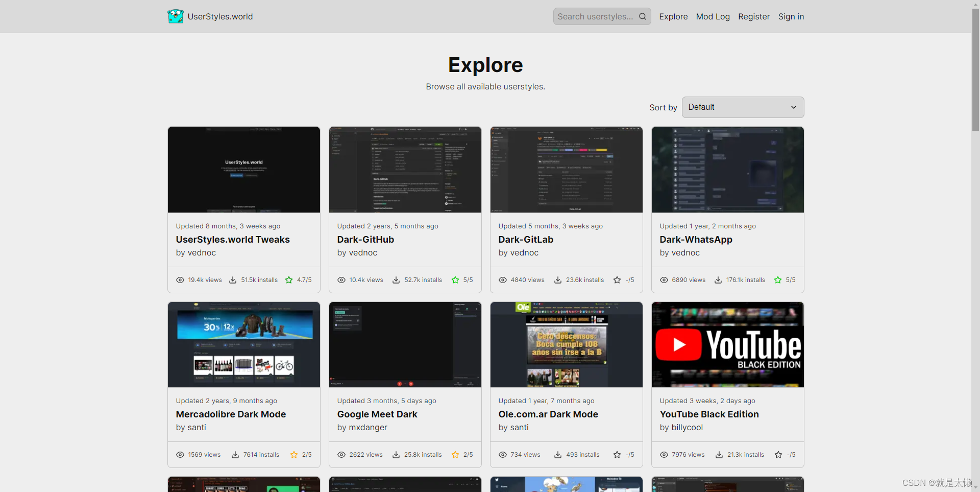980x492 pixels.
Task: Click the page vertical scrollbar thumb
Action: [975, 69]
